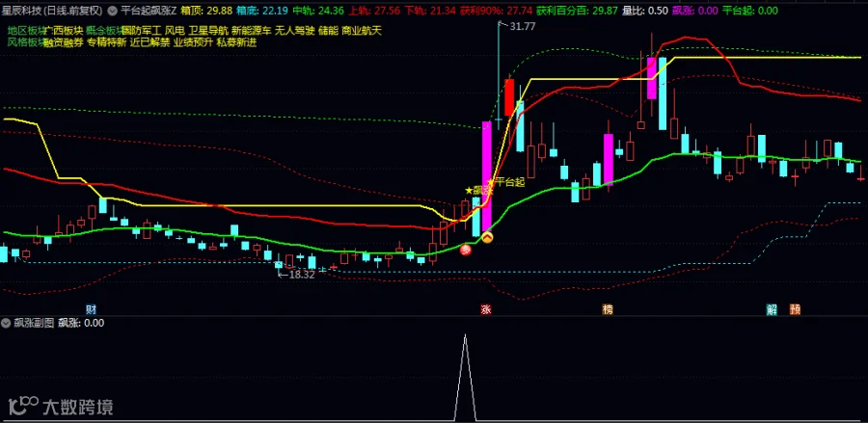
Task: Open the 商业航天 concept tag
Action: pyautogui.click(x=362, y=31)
